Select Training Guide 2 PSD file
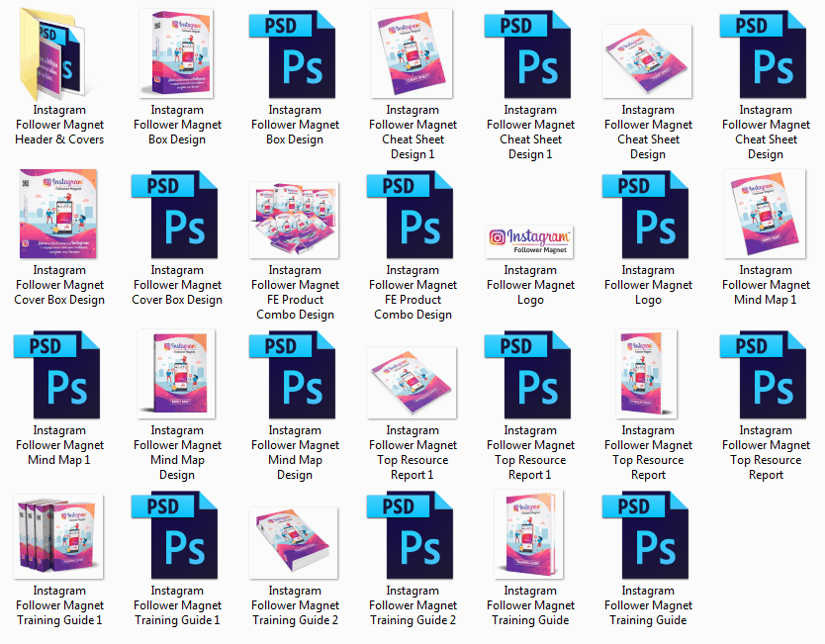Image resolution: width=825 pixels, height=644 pixels. (411, 535)
